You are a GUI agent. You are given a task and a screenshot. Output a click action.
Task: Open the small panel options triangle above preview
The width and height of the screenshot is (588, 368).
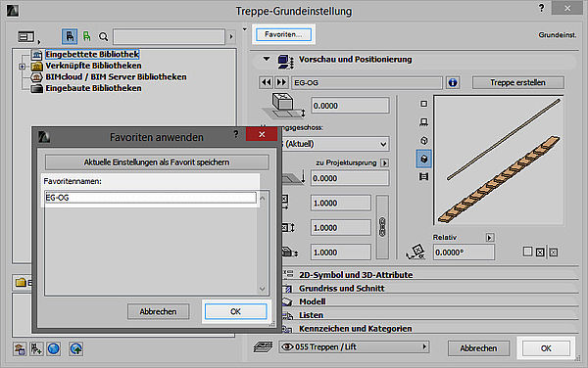click(x=245, y=29)
